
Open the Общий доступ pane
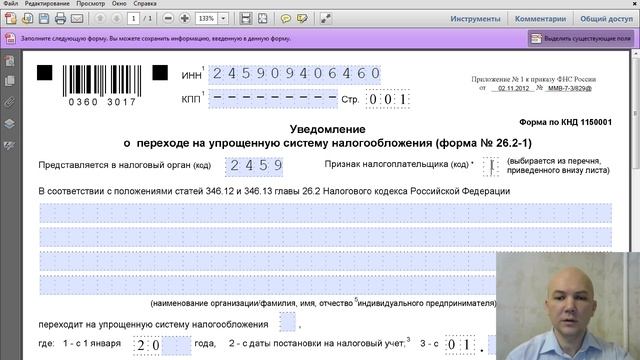(607, 19)
